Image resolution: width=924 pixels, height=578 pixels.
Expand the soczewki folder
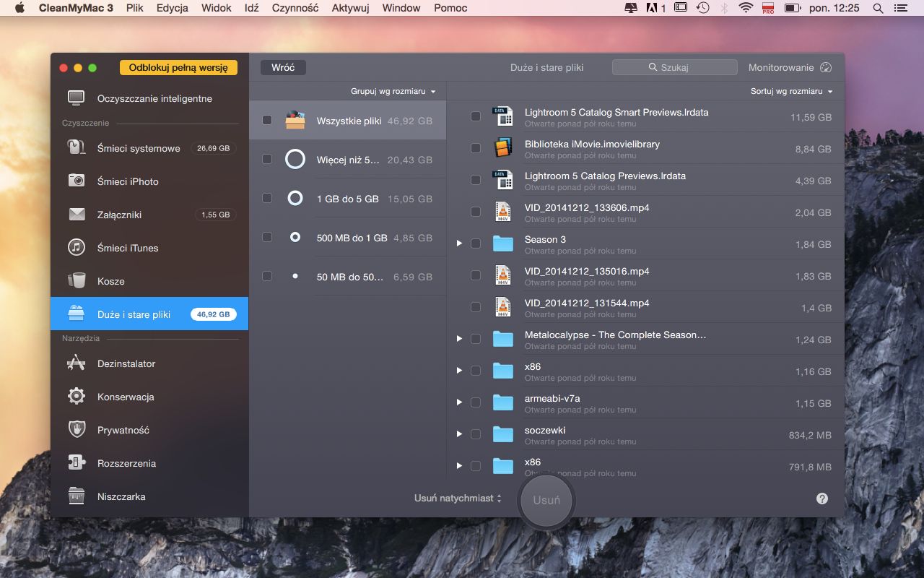pyautogui.click(x=459, y=434)
